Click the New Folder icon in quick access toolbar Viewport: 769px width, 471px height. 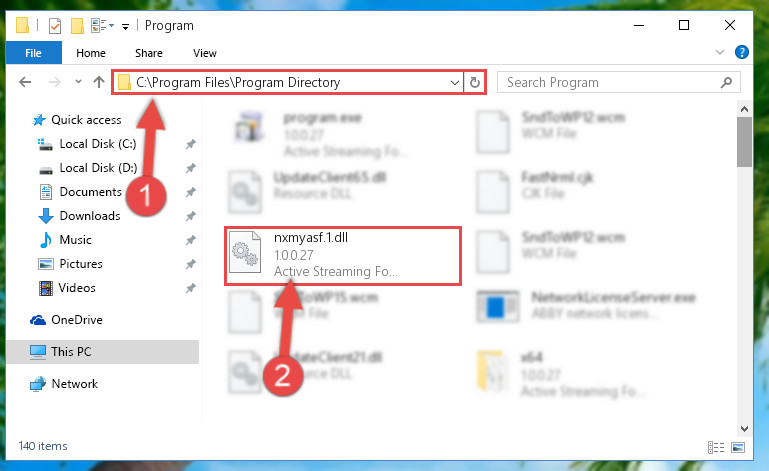(x=77, y=26)
